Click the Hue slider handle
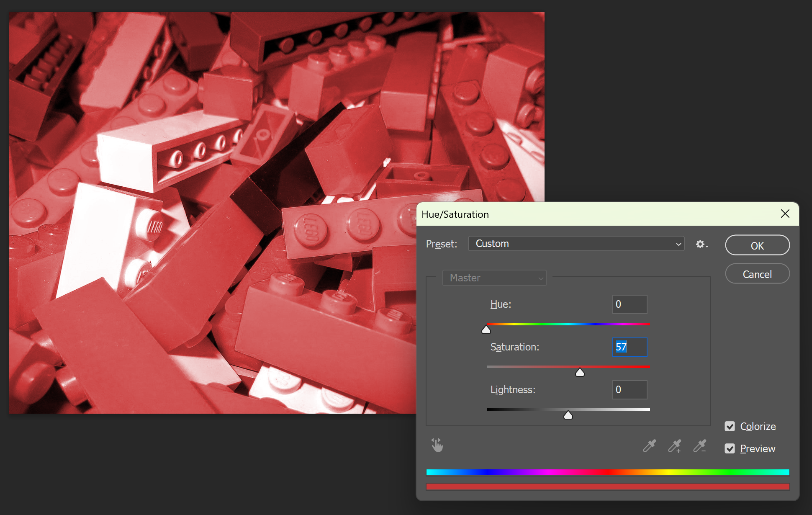Viewport: 812px width, 515px height. (486, 330)
